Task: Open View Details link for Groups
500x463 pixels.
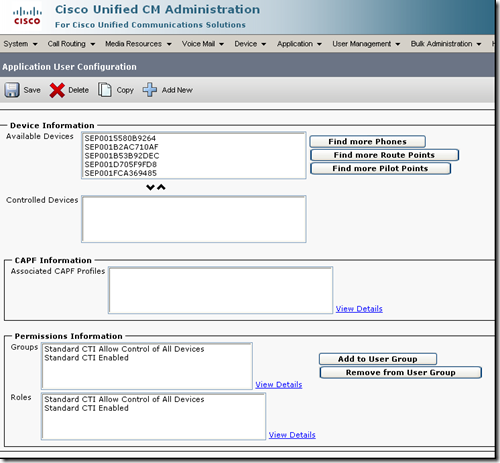Action: pos(279,385)
